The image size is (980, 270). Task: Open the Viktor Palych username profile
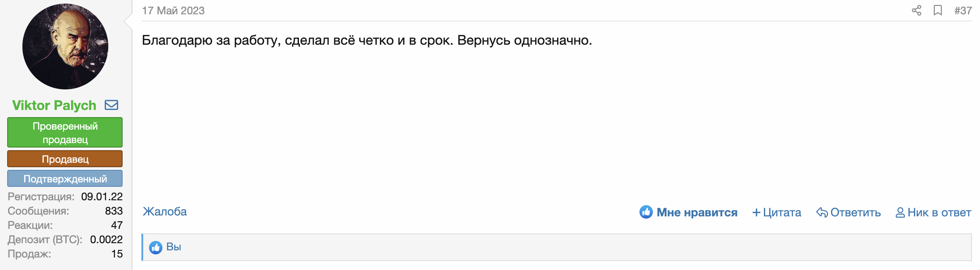(54, 105)
